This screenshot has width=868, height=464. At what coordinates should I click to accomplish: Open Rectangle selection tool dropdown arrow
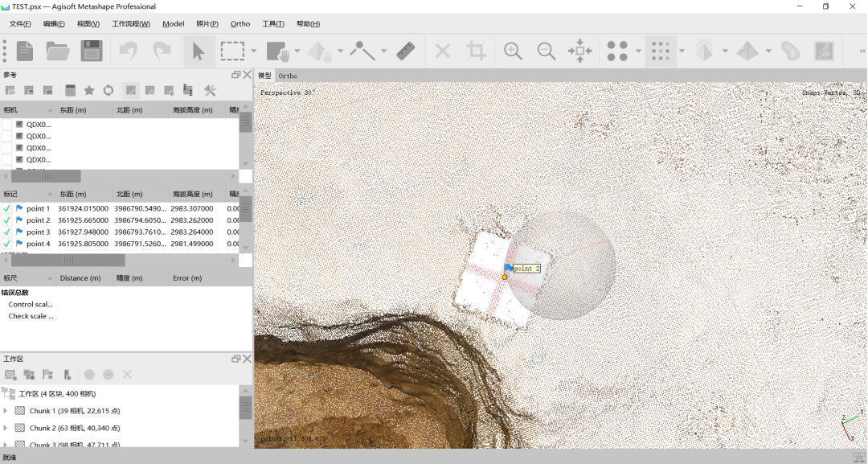pos(253,51)
